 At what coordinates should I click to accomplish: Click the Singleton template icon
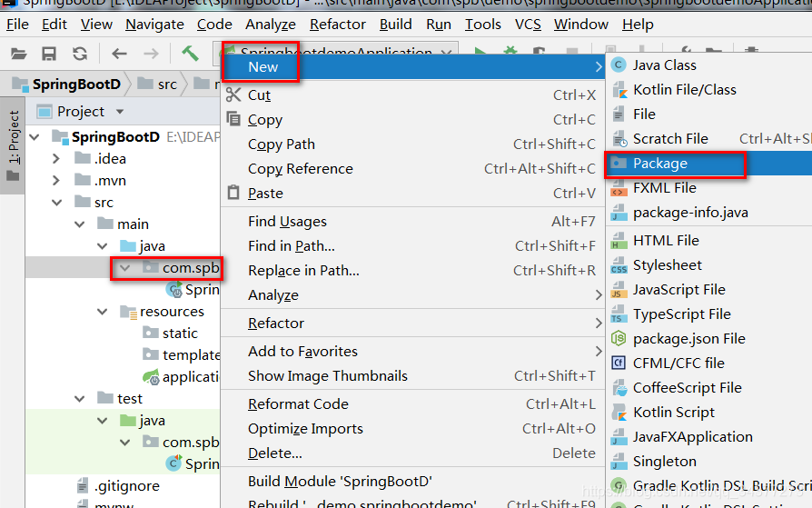pos(619,462)
